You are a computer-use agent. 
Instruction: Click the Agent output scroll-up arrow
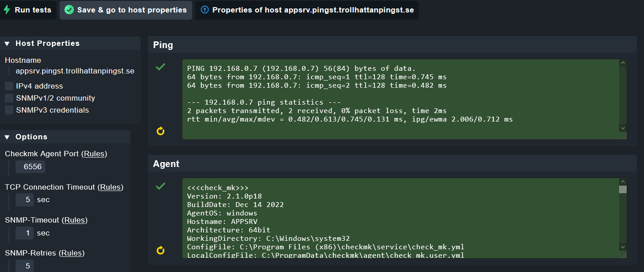click(x=623, y=182)
